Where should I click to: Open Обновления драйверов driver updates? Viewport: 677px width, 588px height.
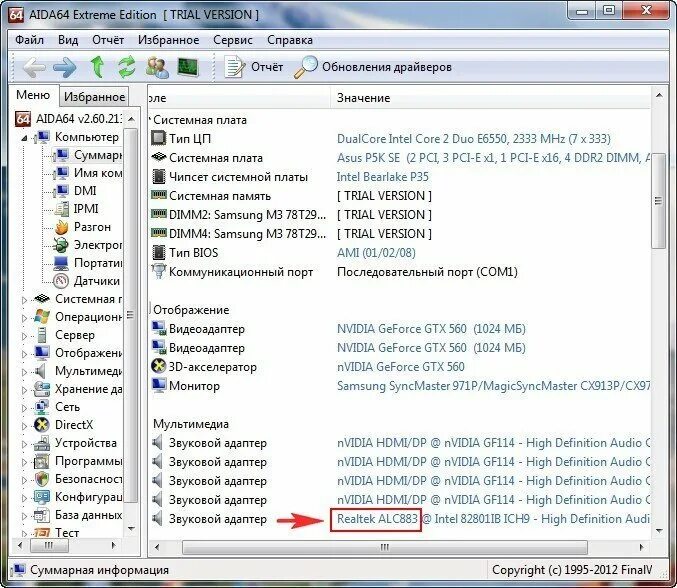pos(373,67)
